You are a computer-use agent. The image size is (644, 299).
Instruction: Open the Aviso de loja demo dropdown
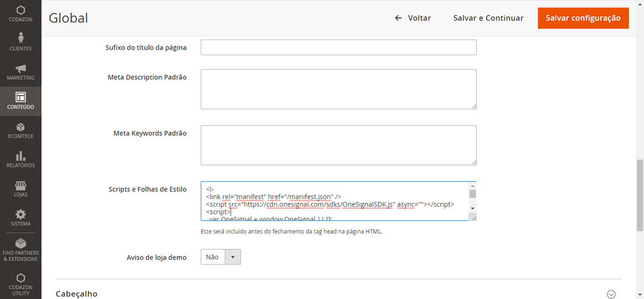point(221,257)
